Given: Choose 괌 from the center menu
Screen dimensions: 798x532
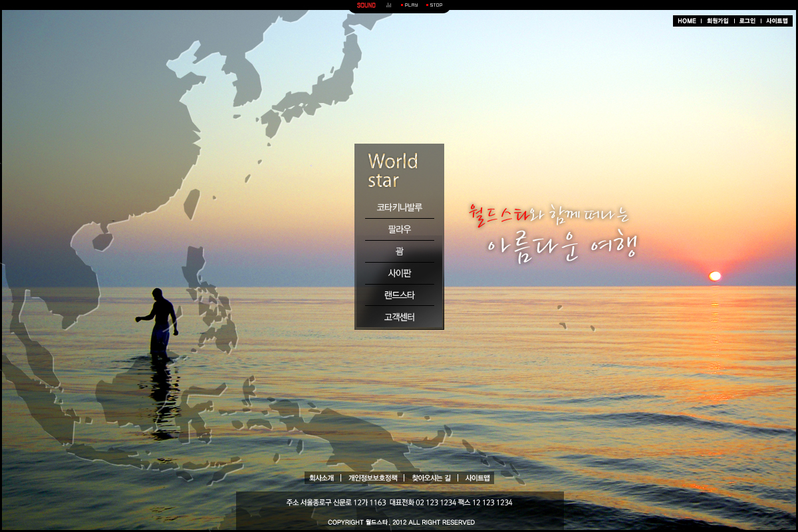Looking at the screenshot, I should point(399,251).
